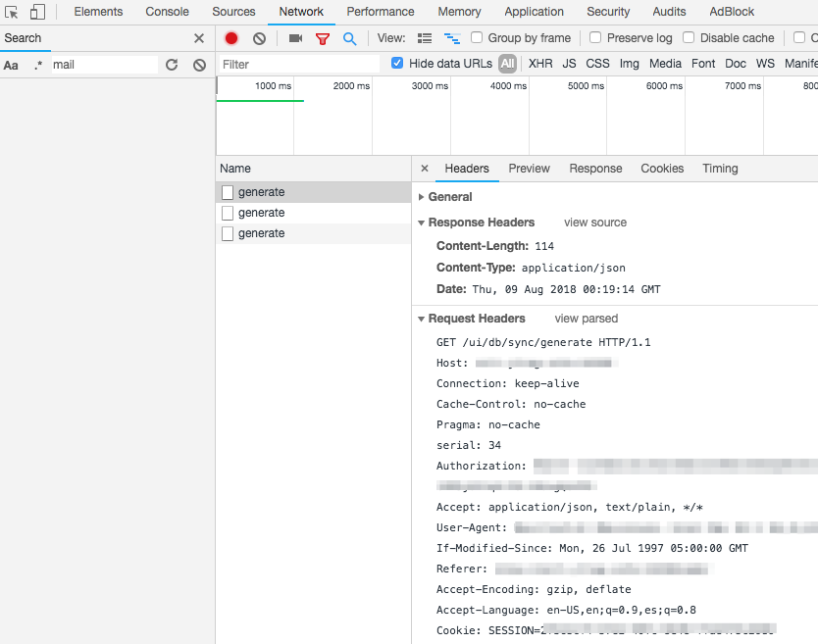Open the Cookies details tab
The image size is (818, 644).
click(662, 169)
